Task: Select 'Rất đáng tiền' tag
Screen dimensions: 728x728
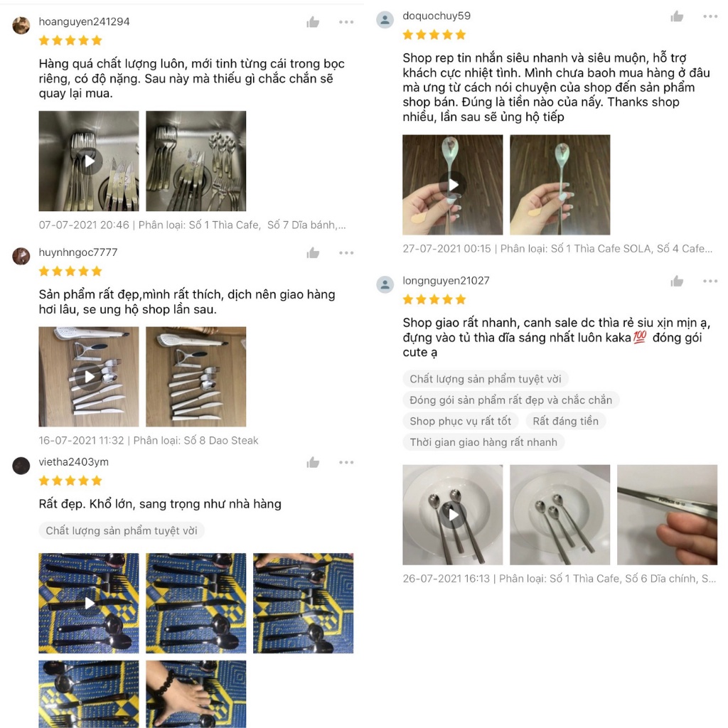Action: [565, 421]
